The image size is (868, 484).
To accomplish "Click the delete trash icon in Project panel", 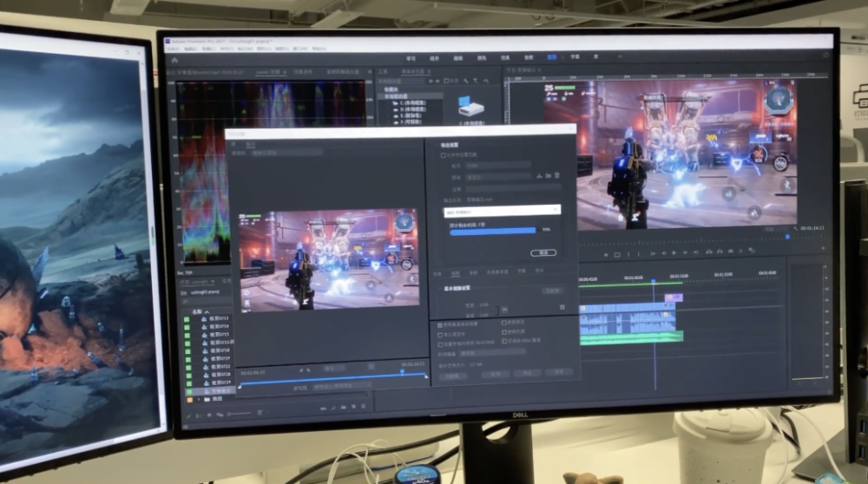I will pos(363,407).
